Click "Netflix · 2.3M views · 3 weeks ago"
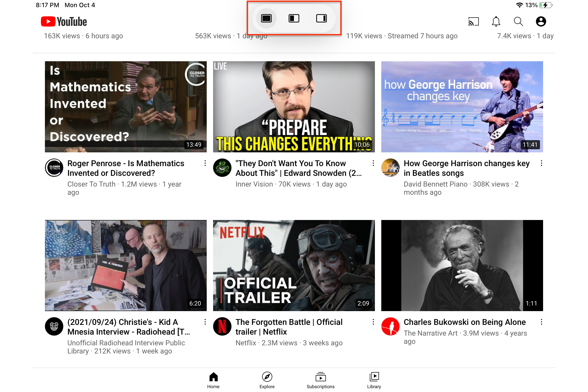This screenshot has width=588, height=392. [x=289, y=343]
